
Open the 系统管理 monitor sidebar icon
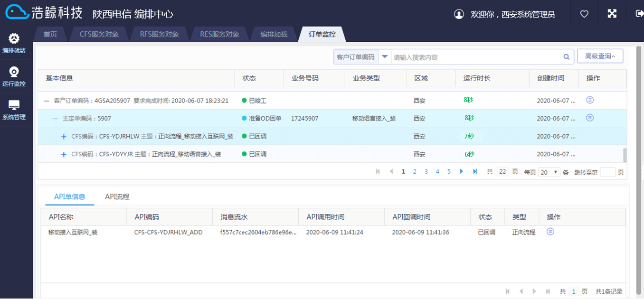14,105
